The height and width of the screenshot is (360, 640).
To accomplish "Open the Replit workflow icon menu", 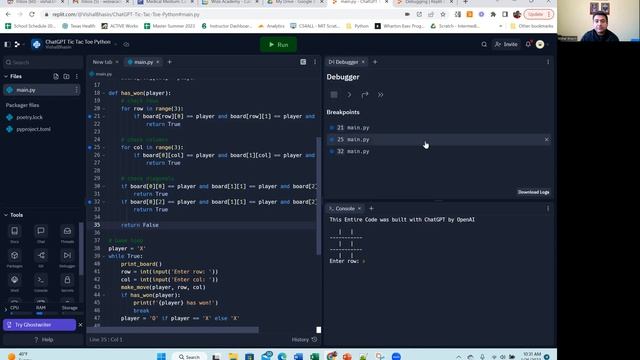I will pos(18,44).
